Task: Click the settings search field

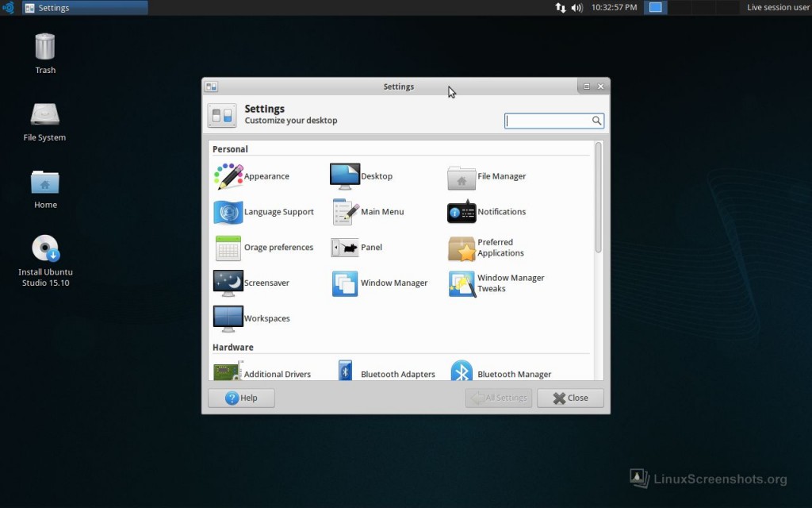Action: pyautogui.click(x=549, y=121)
